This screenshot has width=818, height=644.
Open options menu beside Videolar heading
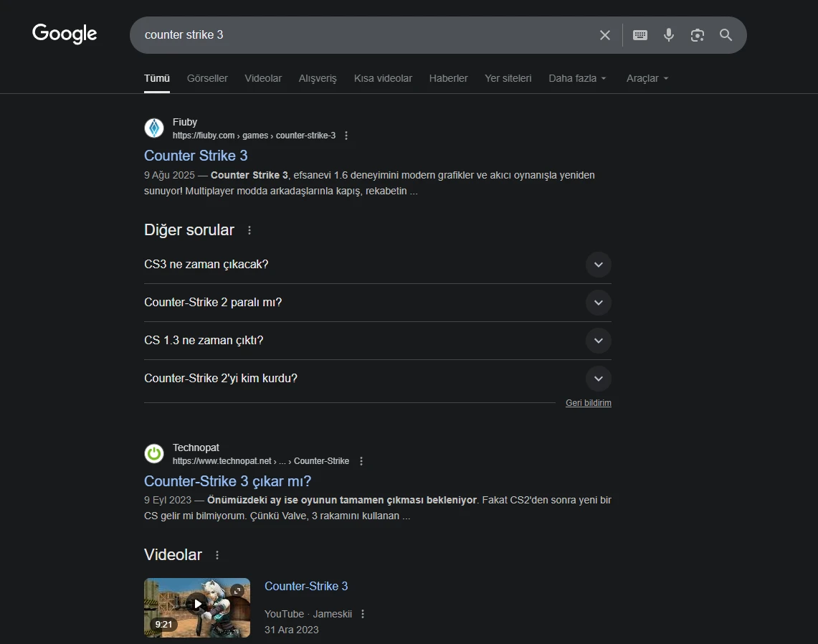[217, 555]
